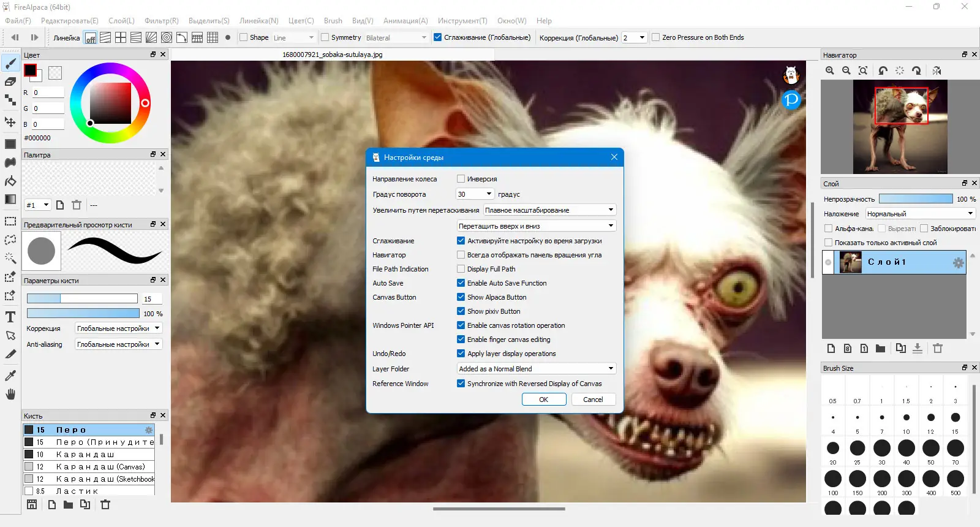
Task: Select the Eraser tool
Action: tap(10, 82)
